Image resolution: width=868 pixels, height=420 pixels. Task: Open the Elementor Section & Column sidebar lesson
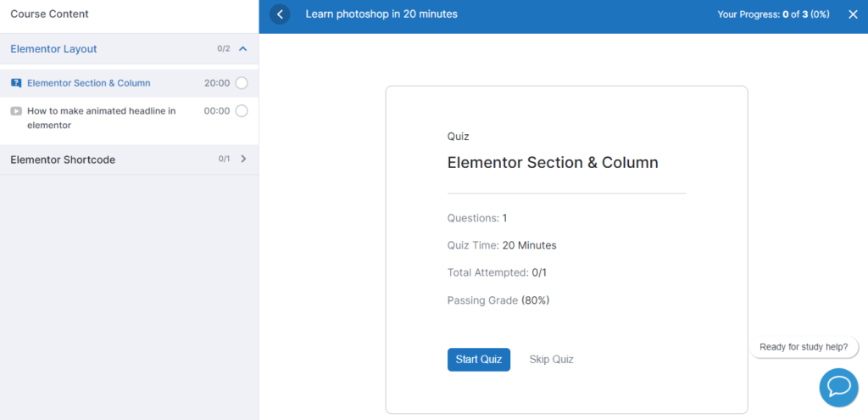point(89,83)
